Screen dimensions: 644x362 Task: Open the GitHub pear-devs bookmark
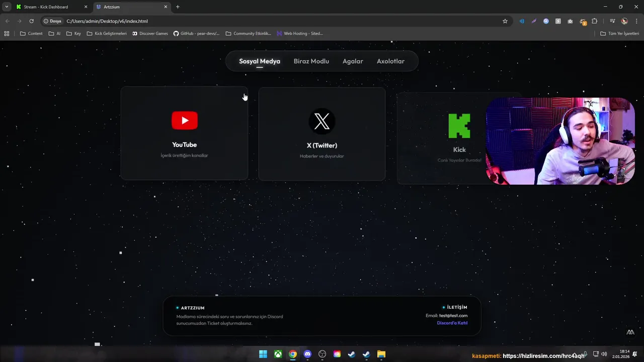(x=196, y=34)
